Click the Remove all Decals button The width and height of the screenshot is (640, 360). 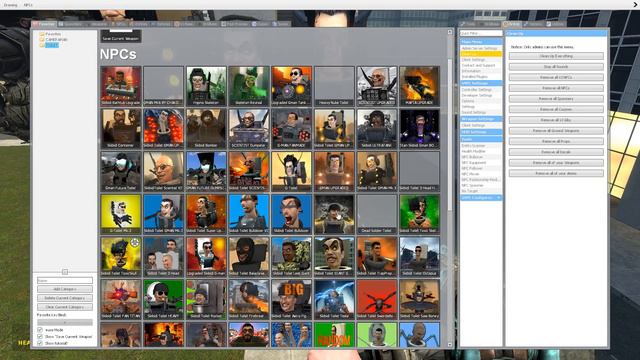pyautogui.click(x=556, y=152)
